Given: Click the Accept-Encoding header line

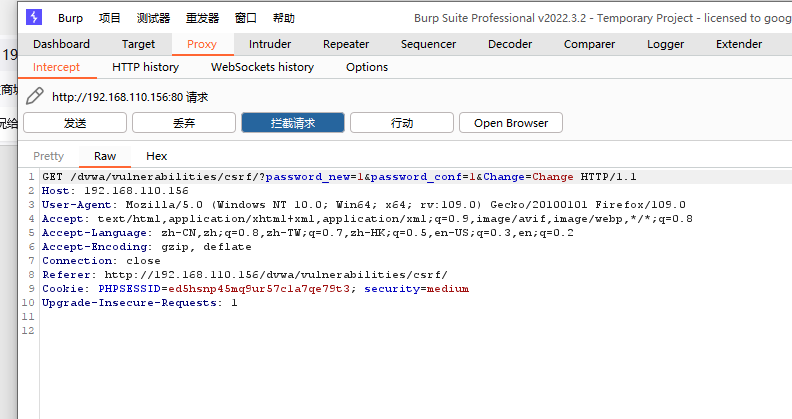Looking at the screenshot, I should [146, 247].
